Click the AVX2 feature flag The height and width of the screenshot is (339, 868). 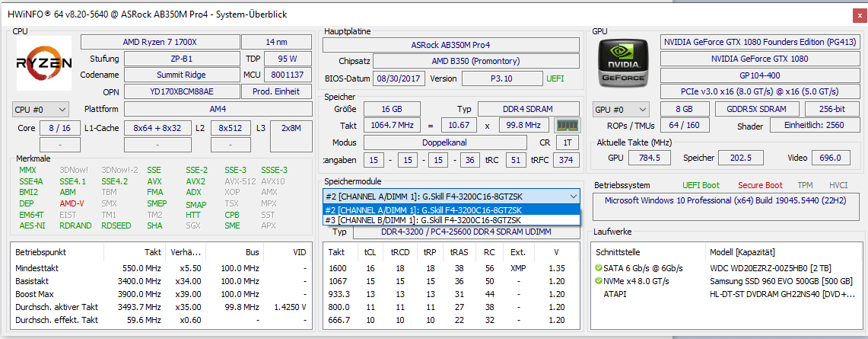click(x=196, y=181)
